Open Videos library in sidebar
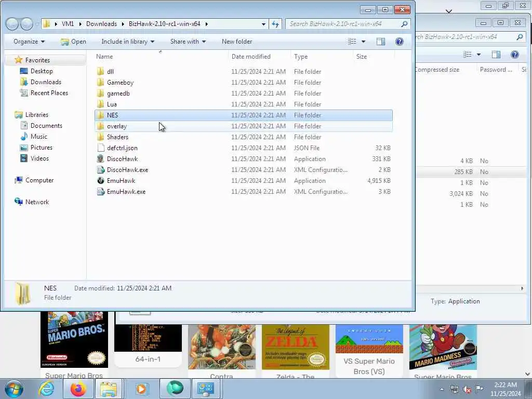Image resolution: width=532 pixels, height=399 pixels. (x=39, y=158)
